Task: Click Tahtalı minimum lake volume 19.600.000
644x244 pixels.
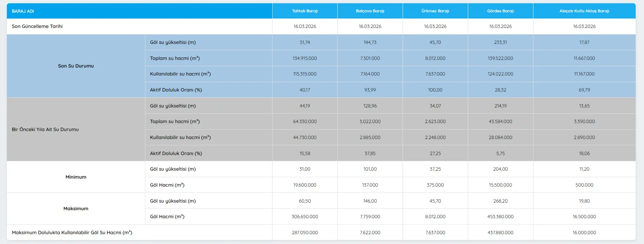Action: (x=305, y=185)
